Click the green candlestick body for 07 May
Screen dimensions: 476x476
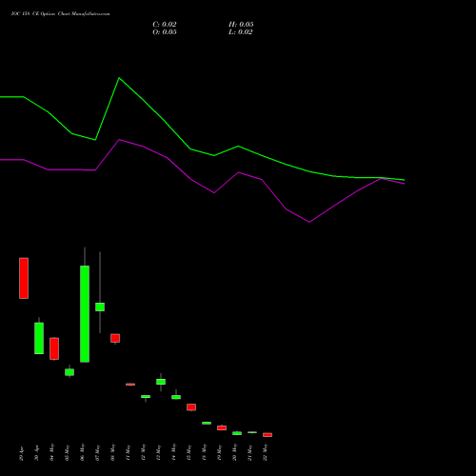tap(100, 307)
